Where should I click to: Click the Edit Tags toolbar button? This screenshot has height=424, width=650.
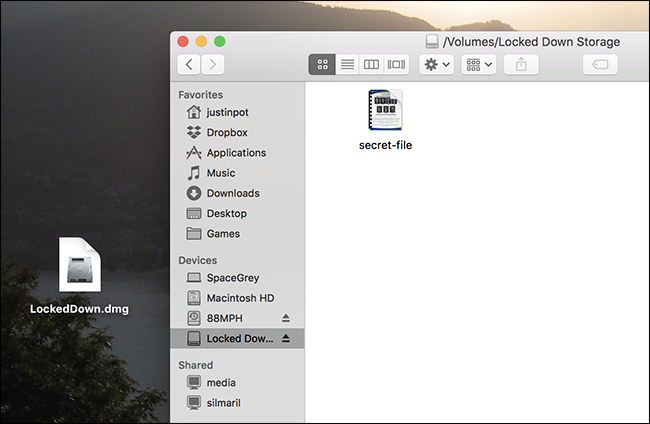click(x=600, y=64)
